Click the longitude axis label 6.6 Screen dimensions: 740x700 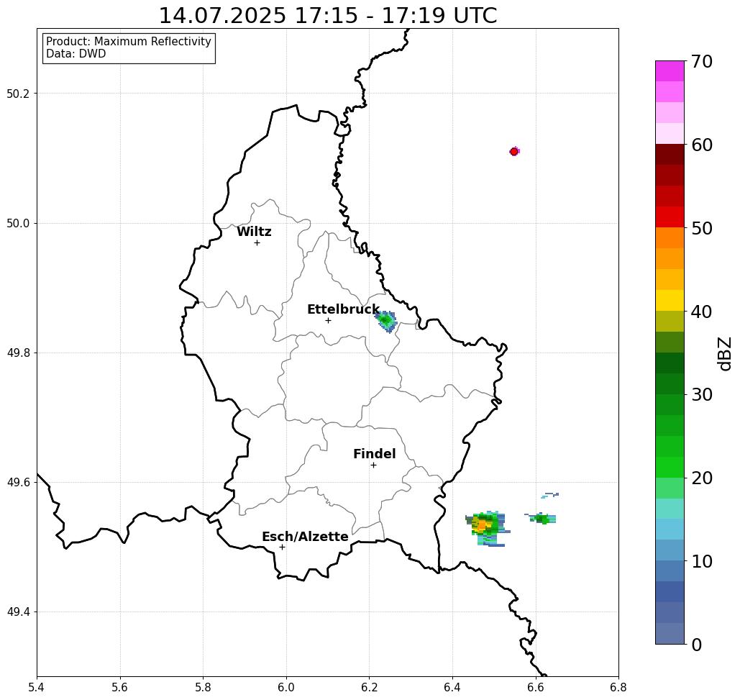(535, 687)
